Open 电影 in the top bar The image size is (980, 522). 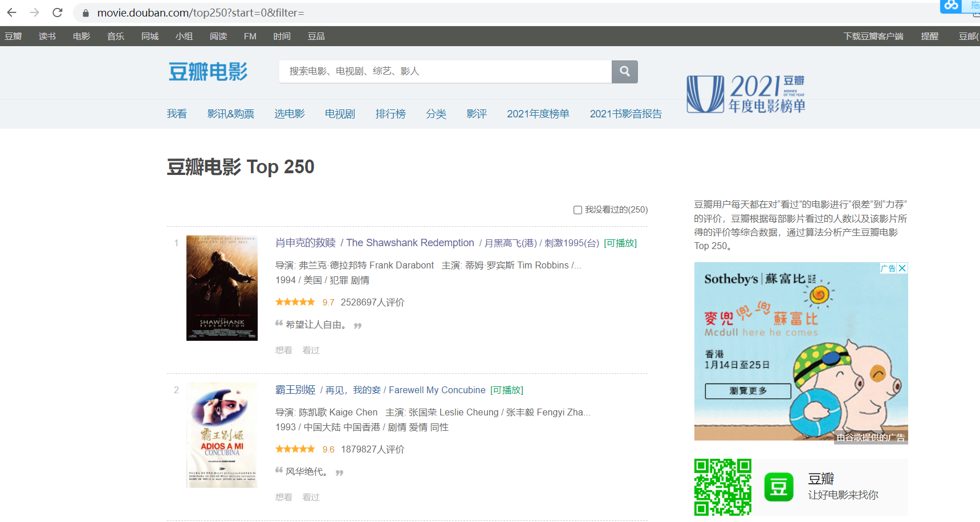point(82,36)
